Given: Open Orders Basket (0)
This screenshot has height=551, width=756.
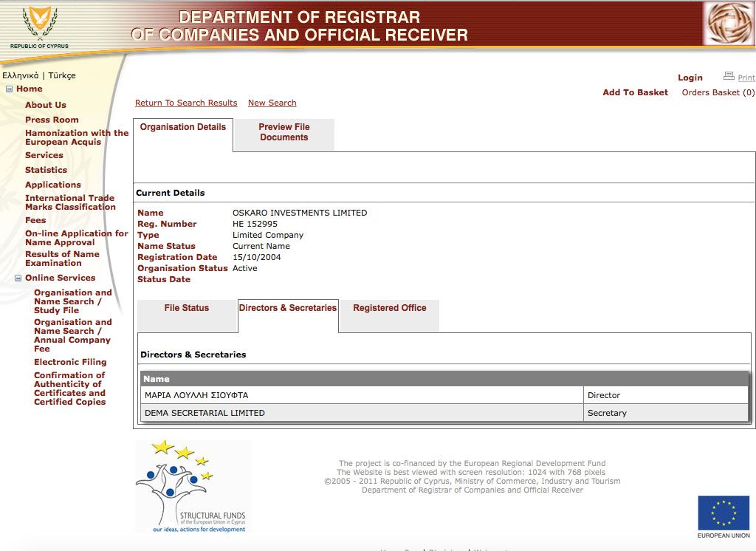Looking at the screenshot, I should click(x=718, y=93).
